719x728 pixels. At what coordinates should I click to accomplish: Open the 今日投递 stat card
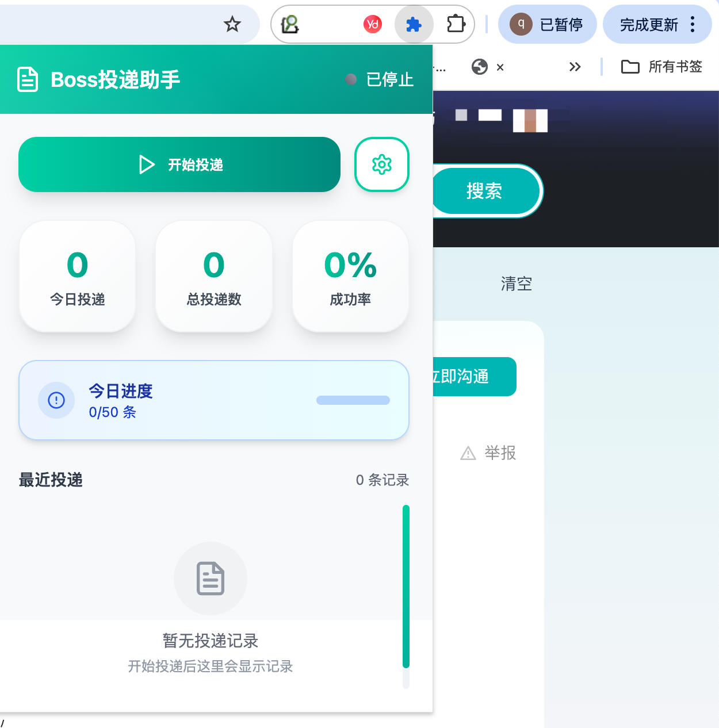[x=78, y=277]
